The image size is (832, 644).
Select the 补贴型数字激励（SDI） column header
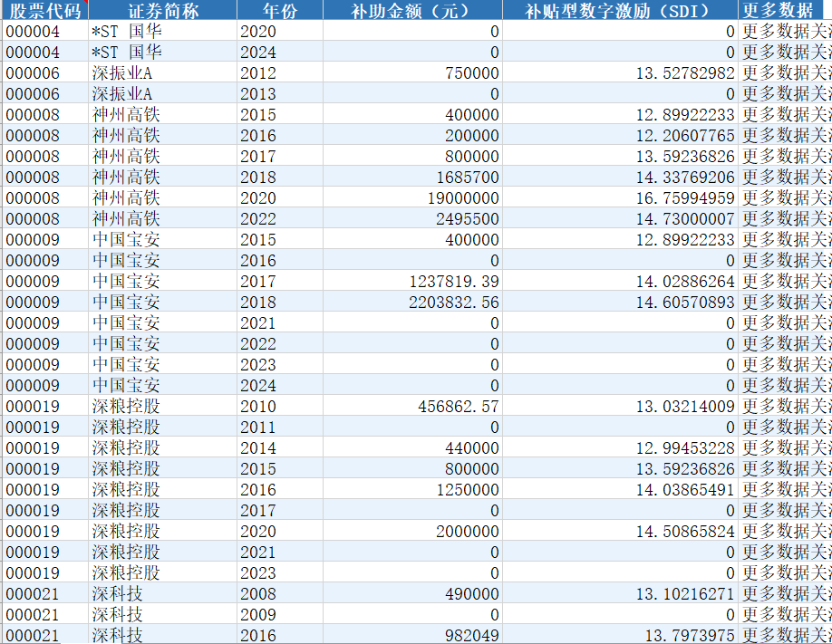(x=620, y=10)
